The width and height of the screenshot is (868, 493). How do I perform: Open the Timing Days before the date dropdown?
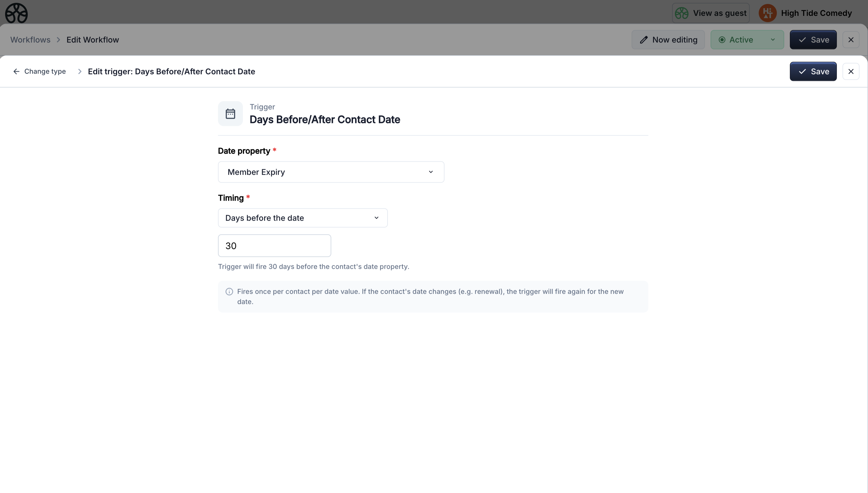[x=302, y=218]
